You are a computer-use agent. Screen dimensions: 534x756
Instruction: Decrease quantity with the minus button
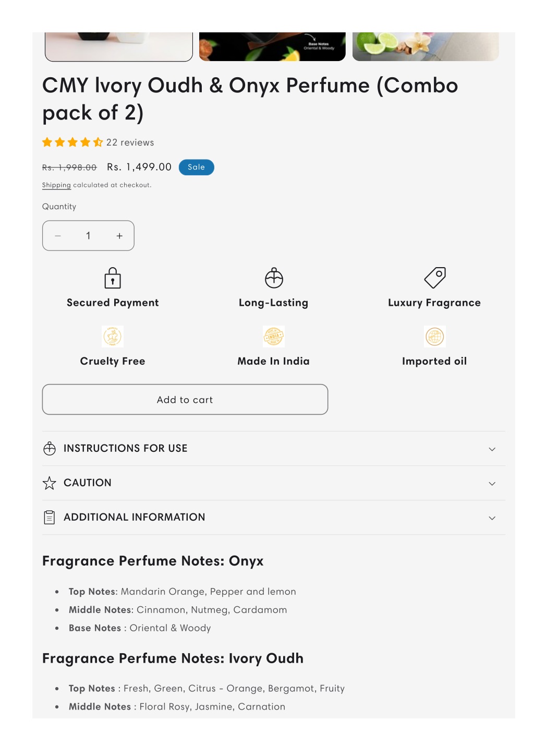click(58, 236)
